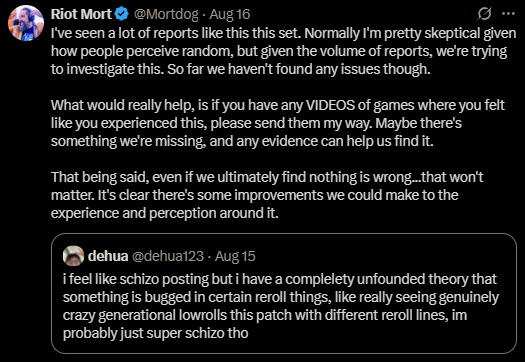
Task: Click the line "something we're missing, and any evidence"
Action: [x=242, y=141]
